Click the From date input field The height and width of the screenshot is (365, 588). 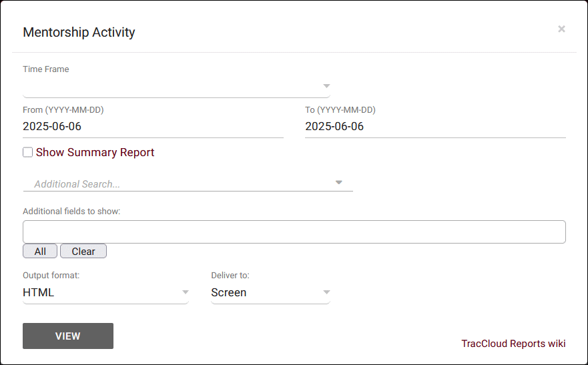153,126
